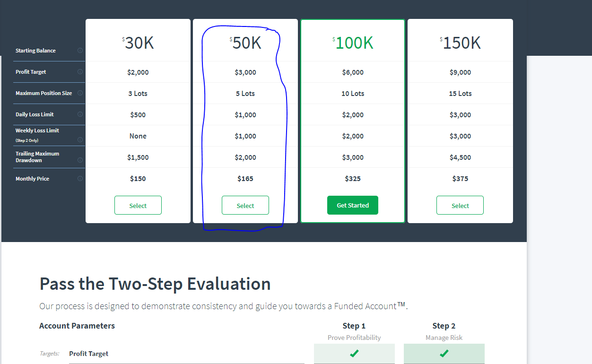Click Step 1 Profit Target green checkmark
The width and height of the screenshot is (592, 364).
[x=354, y=353]
